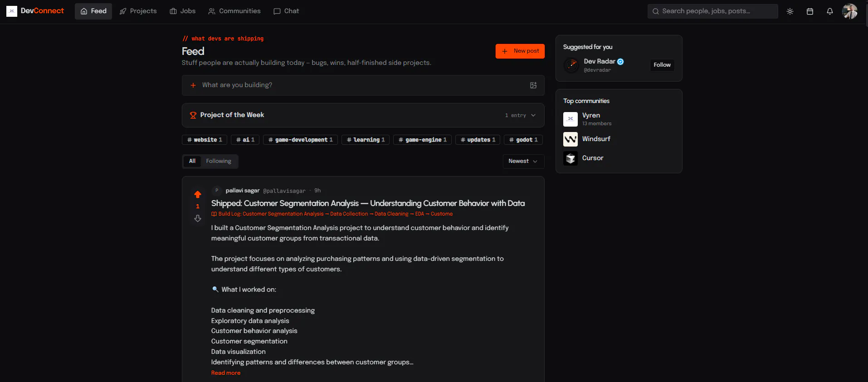
Task: Open the Build Log link under post title
Action: coord(332,214)
